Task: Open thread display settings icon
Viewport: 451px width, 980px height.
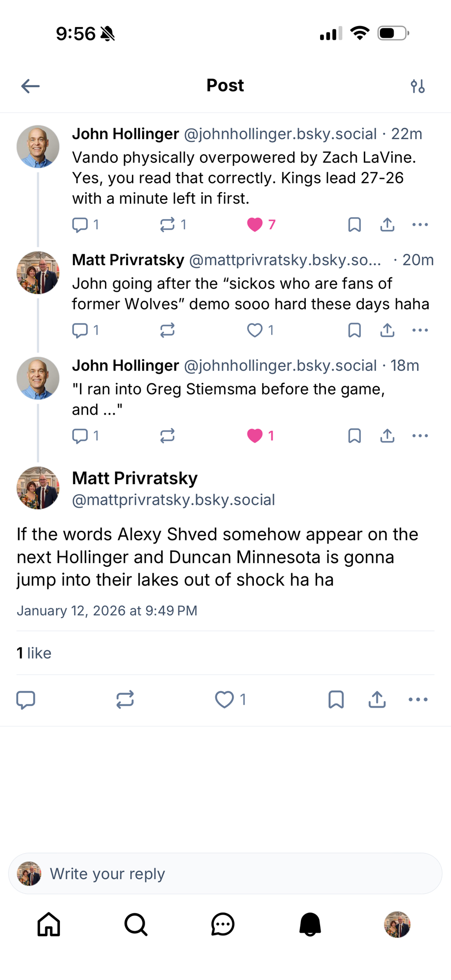Action: (x=418, y=86)
